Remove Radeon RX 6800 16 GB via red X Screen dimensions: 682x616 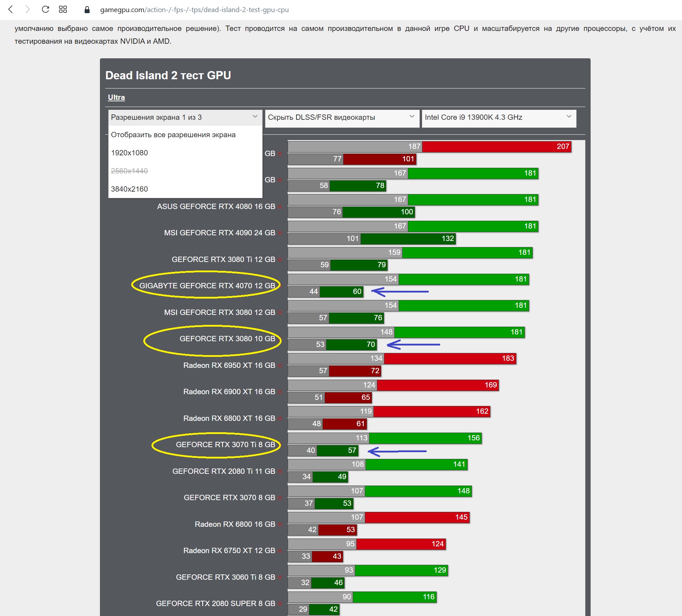coord(280,524)
